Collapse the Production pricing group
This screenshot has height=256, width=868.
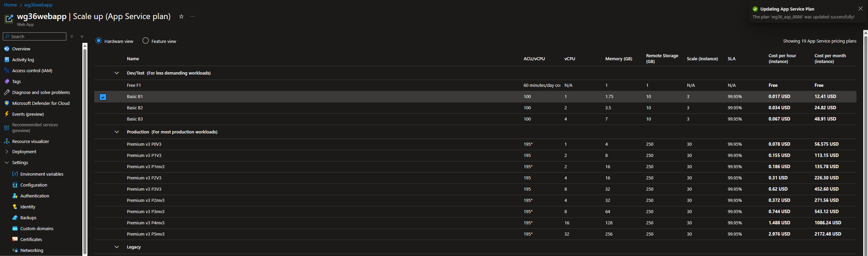pos(117,132)
